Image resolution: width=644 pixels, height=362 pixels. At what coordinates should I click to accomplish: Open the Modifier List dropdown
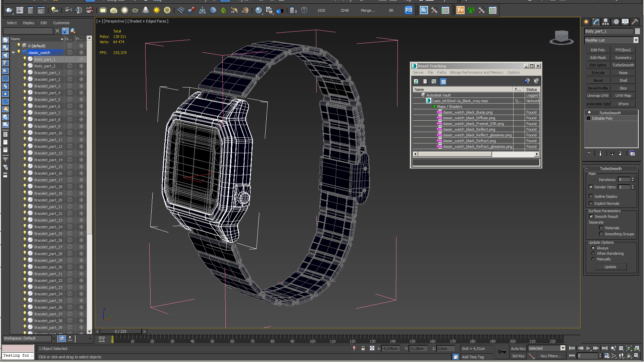point(611,40)
